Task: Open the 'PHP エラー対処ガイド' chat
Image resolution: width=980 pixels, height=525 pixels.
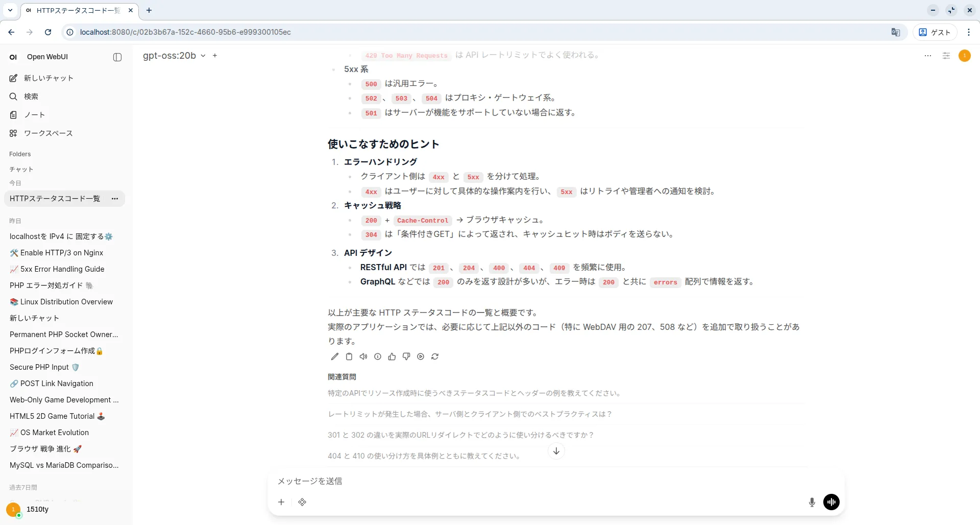Action: tap(64, 285)
